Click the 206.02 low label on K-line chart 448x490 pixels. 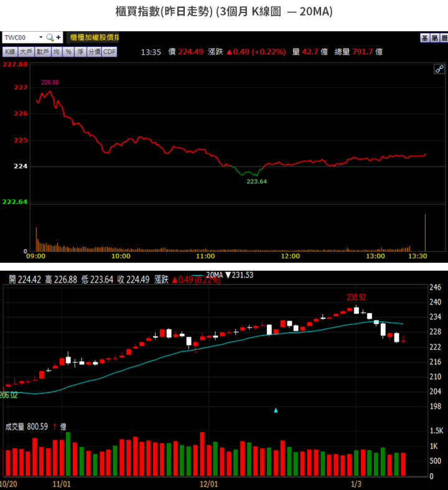pyautogui.click(x=9, y=395)
